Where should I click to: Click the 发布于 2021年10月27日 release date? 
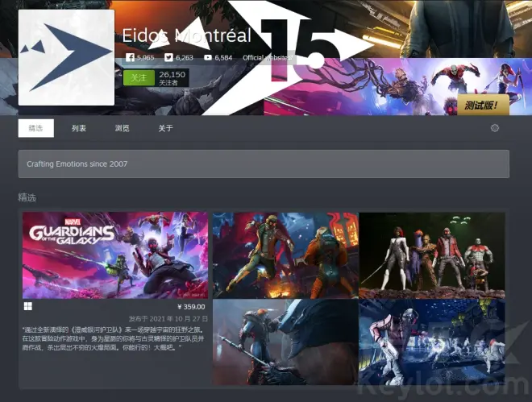point(168,318)
